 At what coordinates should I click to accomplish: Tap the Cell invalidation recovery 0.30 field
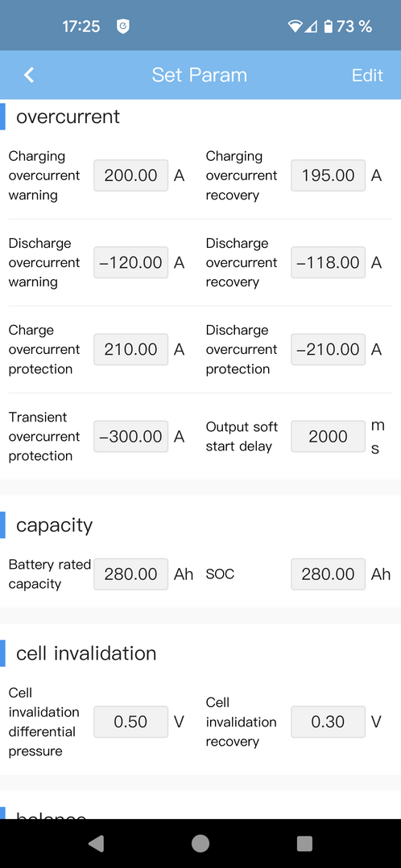328,722
